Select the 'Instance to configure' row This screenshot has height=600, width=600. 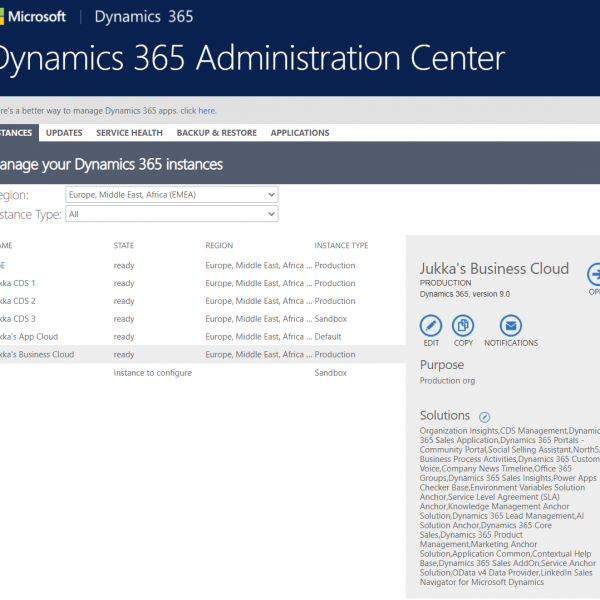(x=203, y=373)
